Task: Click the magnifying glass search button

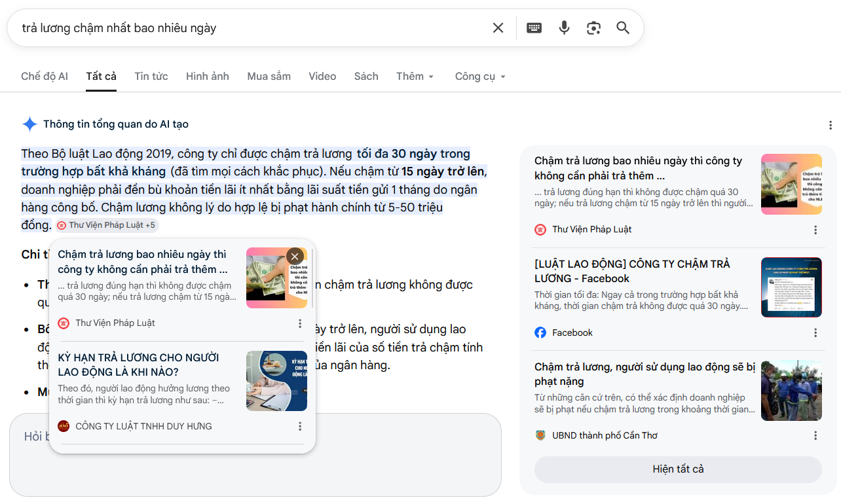Action: 623,27
